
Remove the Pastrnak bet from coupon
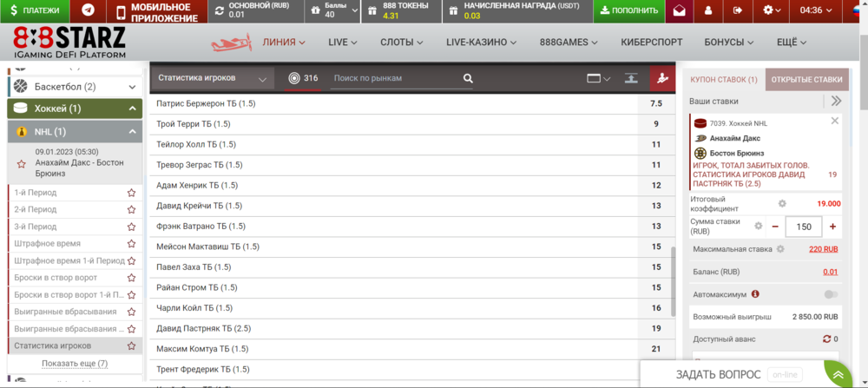tap(835, 121)
